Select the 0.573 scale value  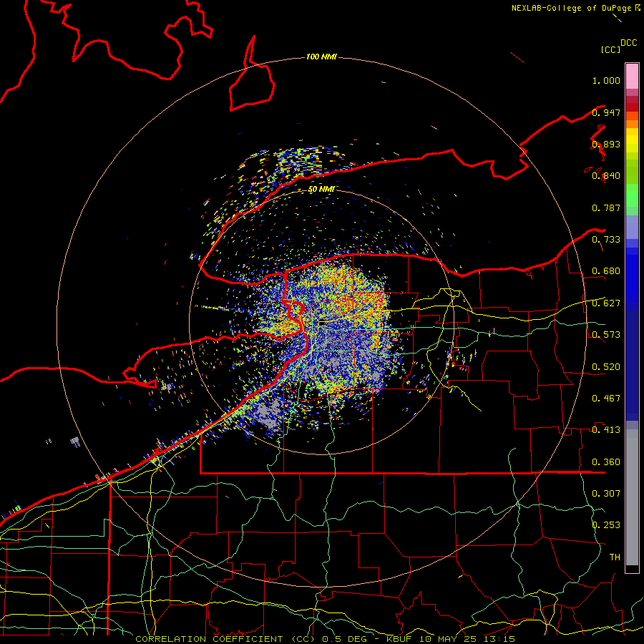(x=606, y=335)
